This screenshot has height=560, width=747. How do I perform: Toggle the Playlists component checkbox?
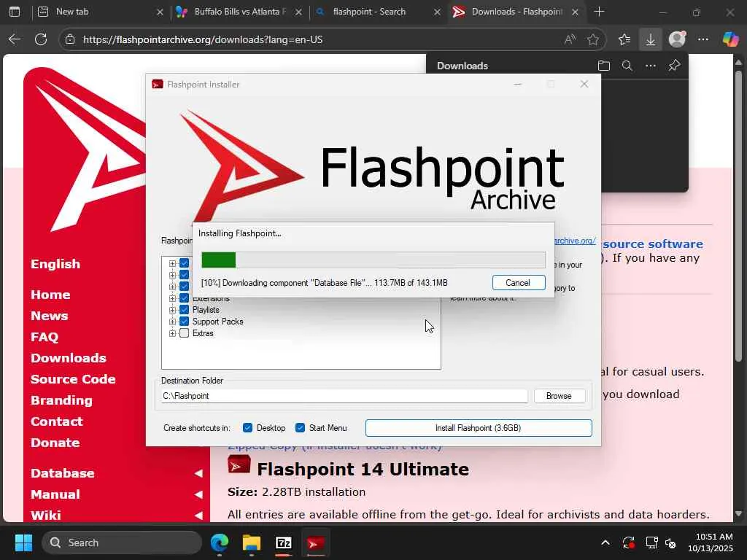point(185,309)
